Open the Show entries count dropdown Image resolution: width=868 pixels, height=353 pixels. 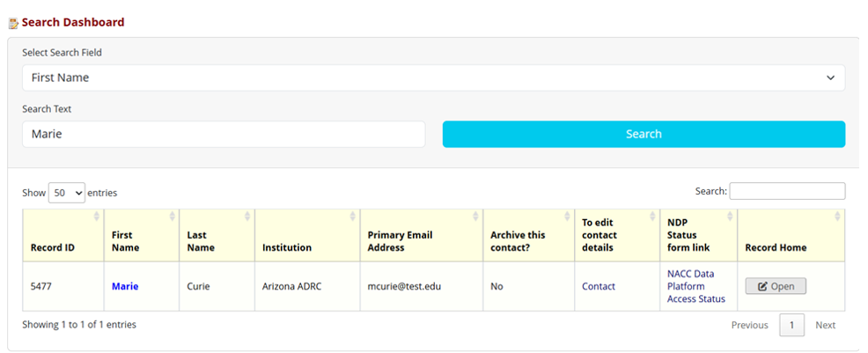(67, 193)
